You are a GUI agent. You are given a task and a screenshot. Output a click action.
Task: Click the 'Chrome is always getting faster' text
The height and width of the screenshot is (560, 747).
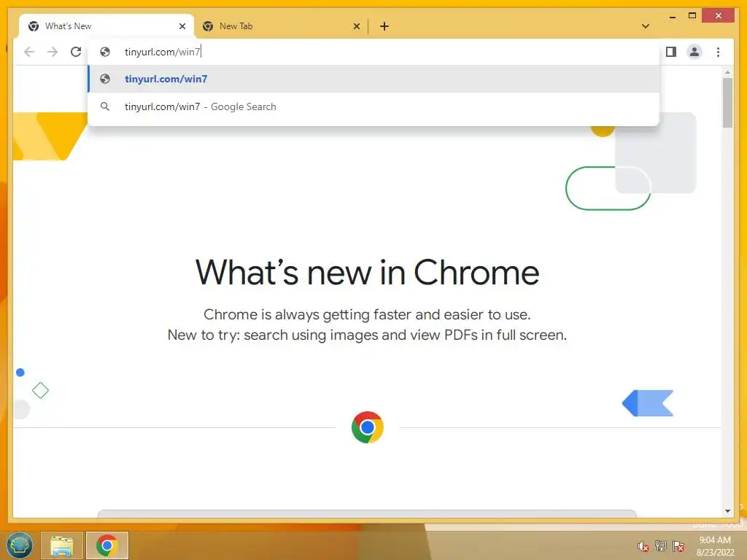click(x=368, y=314)
